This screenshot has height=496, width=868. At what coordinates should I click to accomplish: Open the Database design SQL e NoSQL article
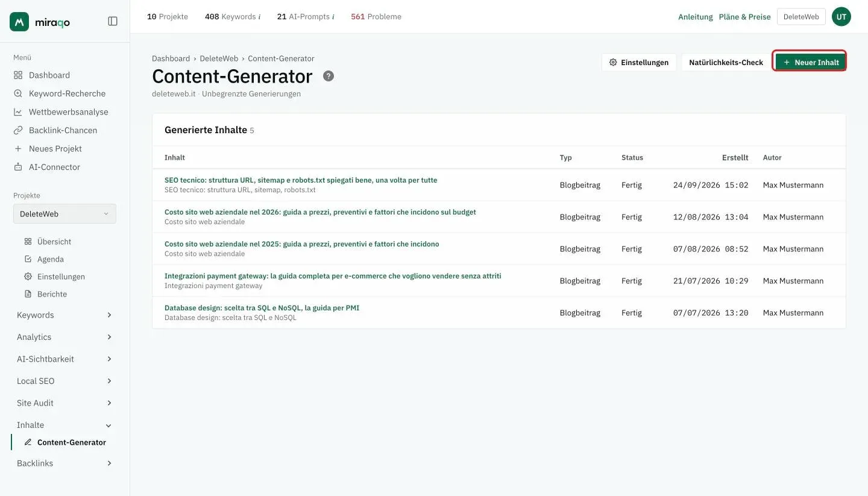(262, 308)
